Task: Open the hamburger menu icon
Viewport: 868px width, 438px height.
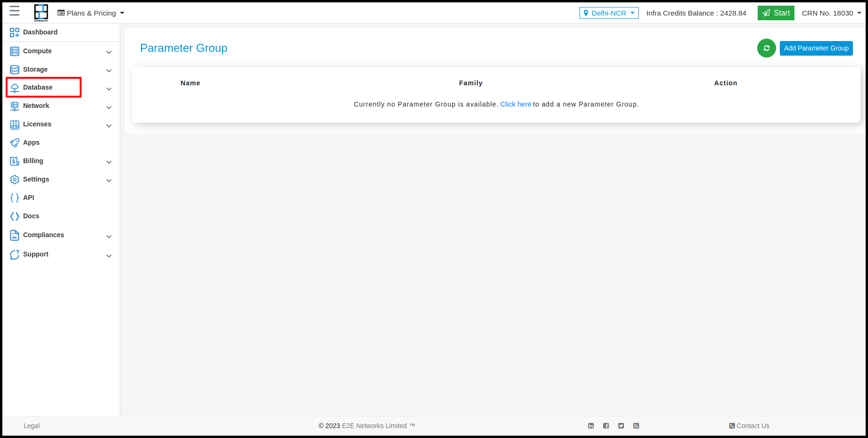Action: point(14,11)
